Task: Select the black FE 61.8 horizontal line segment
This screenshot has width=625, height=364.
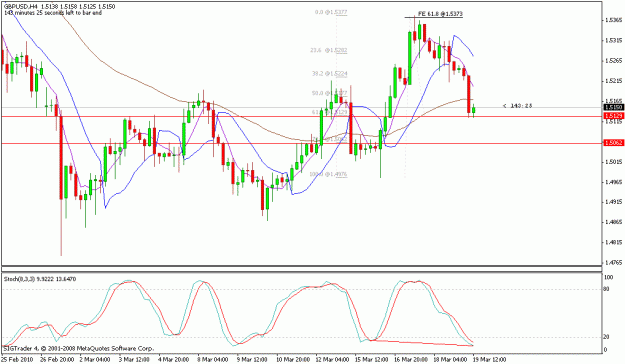Action: click(434, 18)
